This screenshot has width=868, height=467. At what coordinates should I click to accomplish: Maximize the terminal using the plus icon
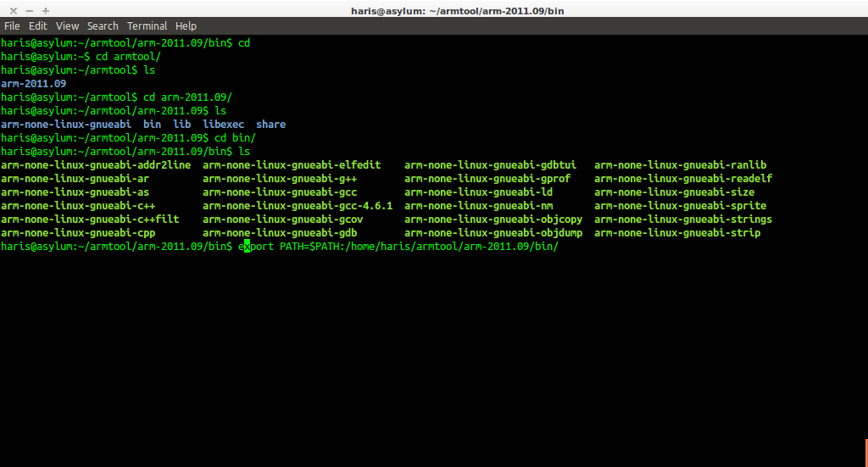click(45, 10)
